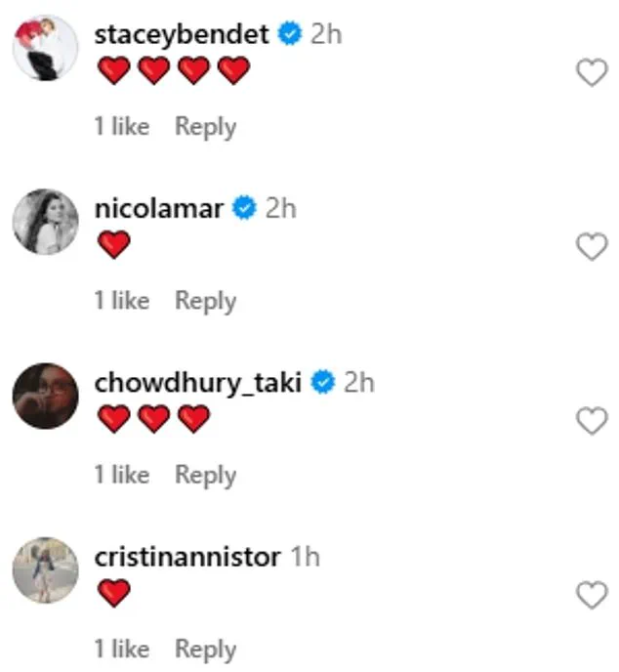Reply to nicolamar's comment
Viewport: 619px width, 672px height.
click(x=205, y=301)
